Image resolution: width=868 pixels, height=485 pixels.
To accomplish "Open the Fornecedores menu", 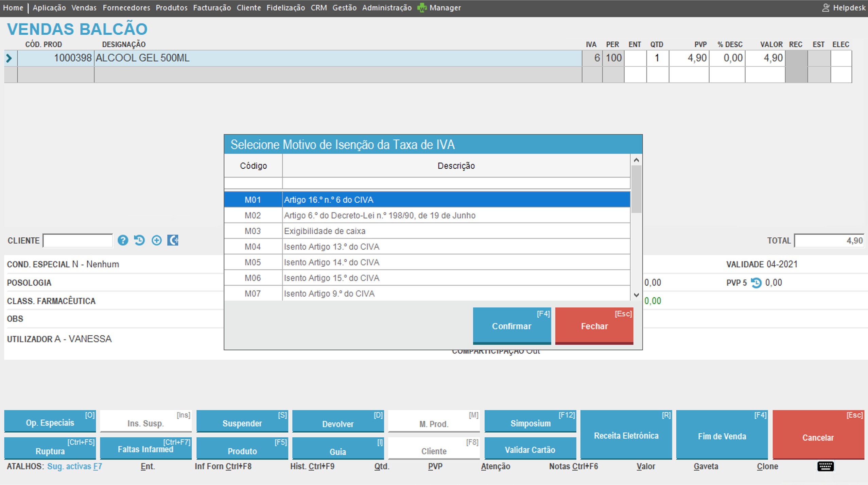I will pyautogui.click(x=126, y=7).
